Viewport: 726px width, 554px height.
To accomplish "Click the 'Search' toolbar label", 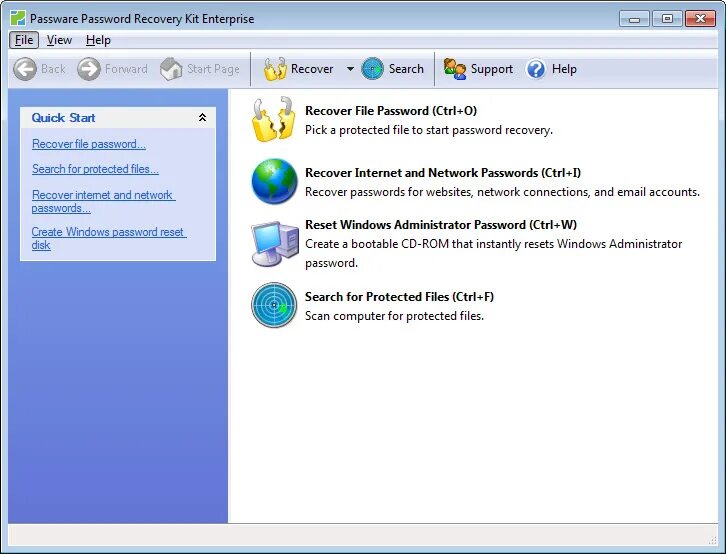I will click(406, 69).
